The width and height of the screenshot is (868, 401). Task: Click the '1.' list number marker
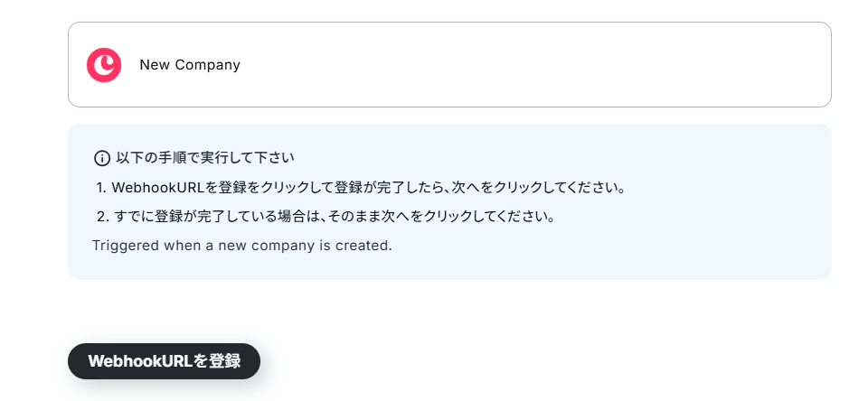(x=101, y=188)
